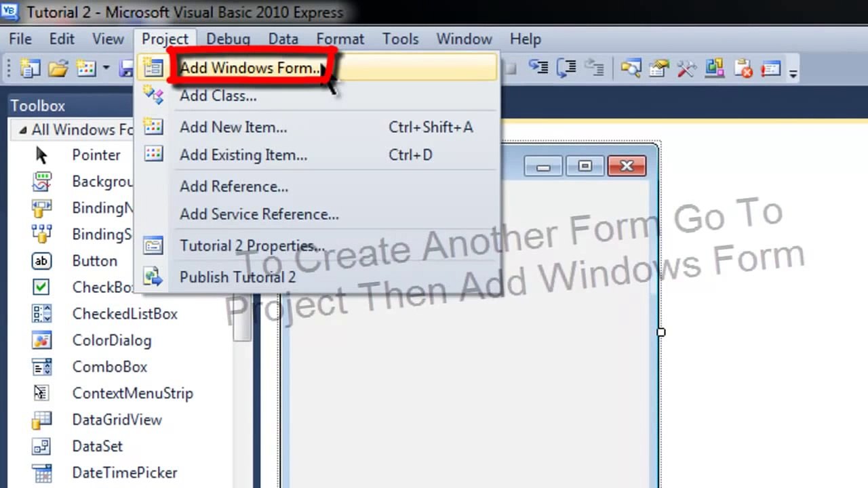868x488 pixels.
Task: Open the Window menu
Action: click(x=464, y=39)
